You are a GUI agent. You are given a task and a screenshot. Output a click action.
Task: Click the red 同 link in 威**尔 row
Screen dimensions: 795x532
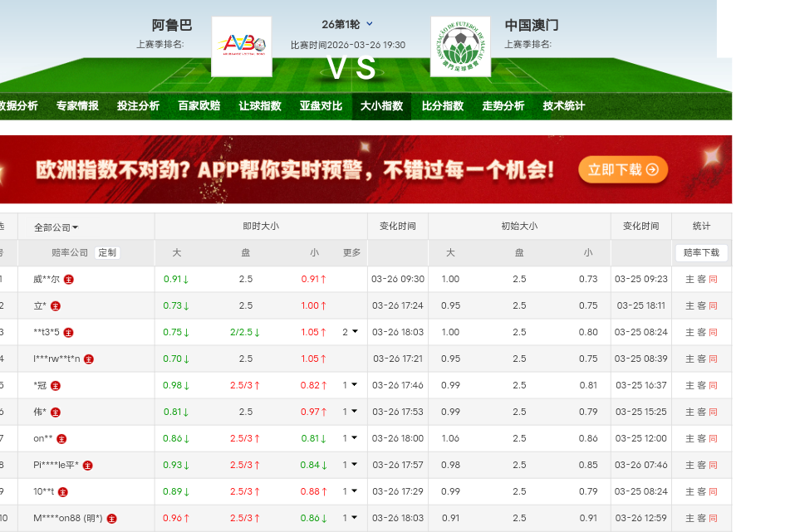tap(713, 280)
